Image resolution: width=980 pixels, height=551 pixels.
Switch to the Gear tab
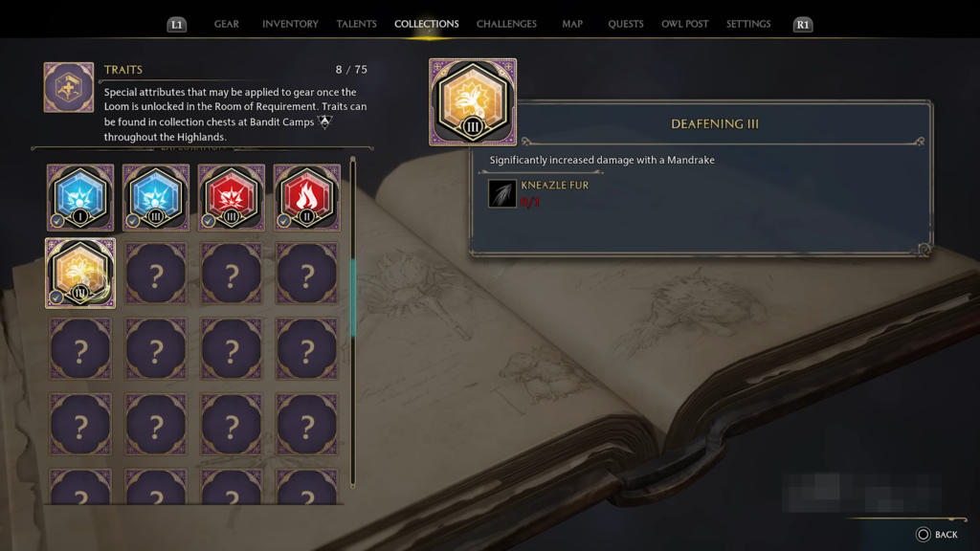(x=226, y=24)
